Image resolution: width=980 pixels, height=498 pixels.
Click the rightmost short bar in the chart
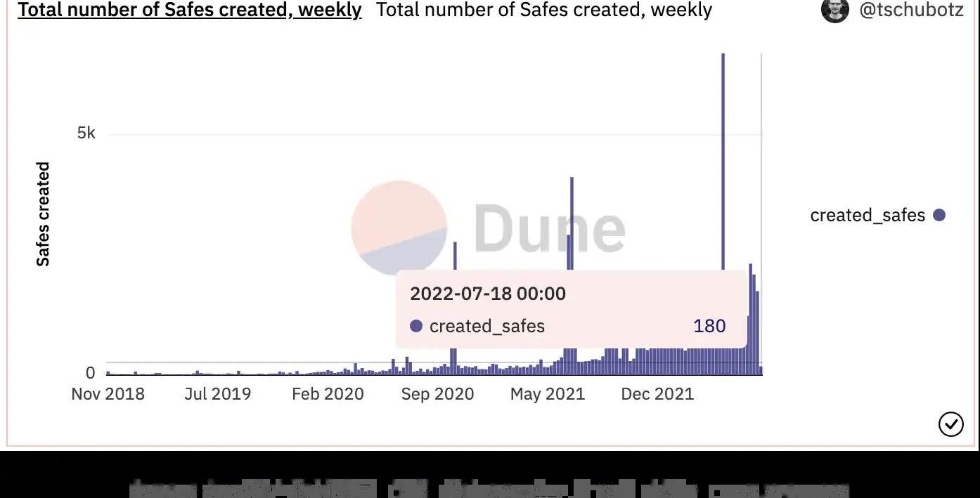[x=761, y=370]
